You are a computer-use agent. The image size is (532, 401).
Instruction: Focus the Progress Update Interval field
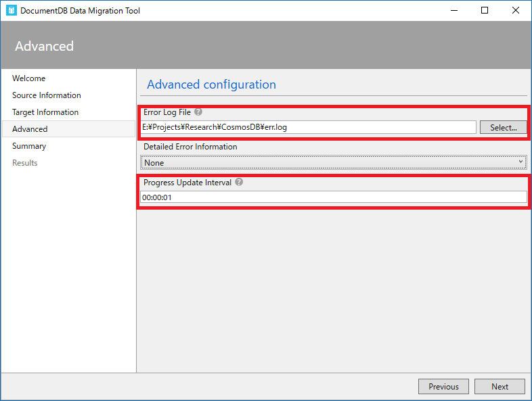[x=334, y=197]
